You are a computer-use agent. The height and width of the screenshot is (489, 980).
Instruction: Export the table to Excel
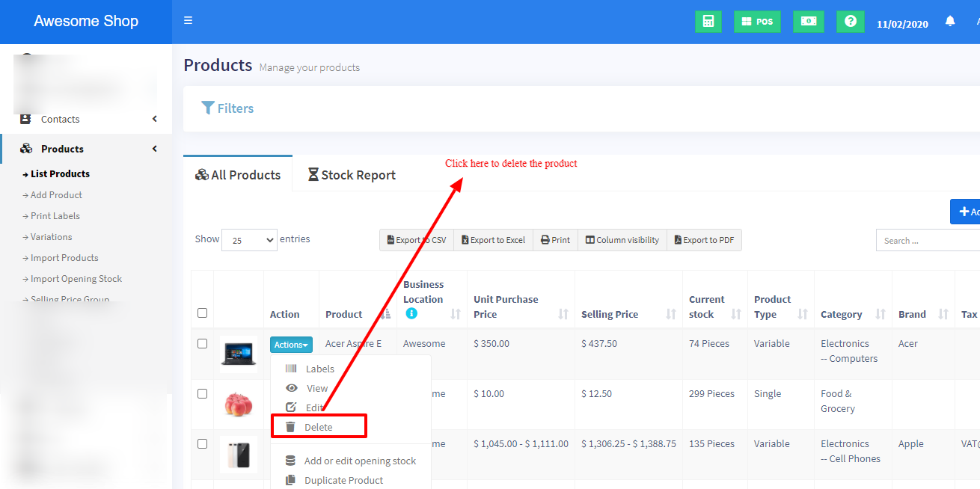[x=493, y=240]
